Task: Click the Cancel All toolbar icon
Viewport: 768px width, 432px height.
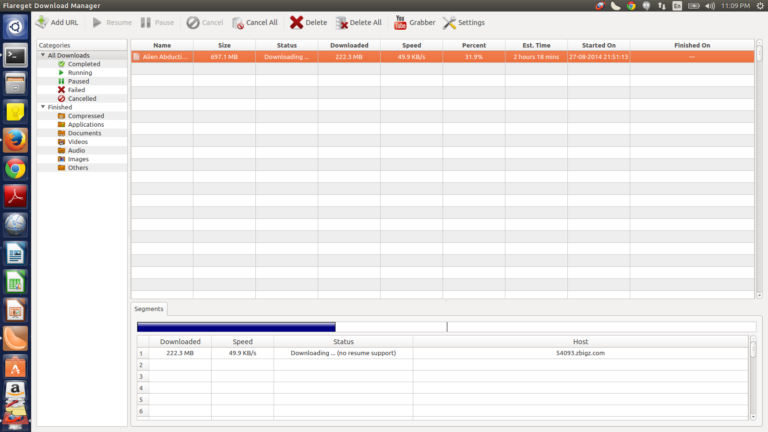Action: click(x=238, y=23)
